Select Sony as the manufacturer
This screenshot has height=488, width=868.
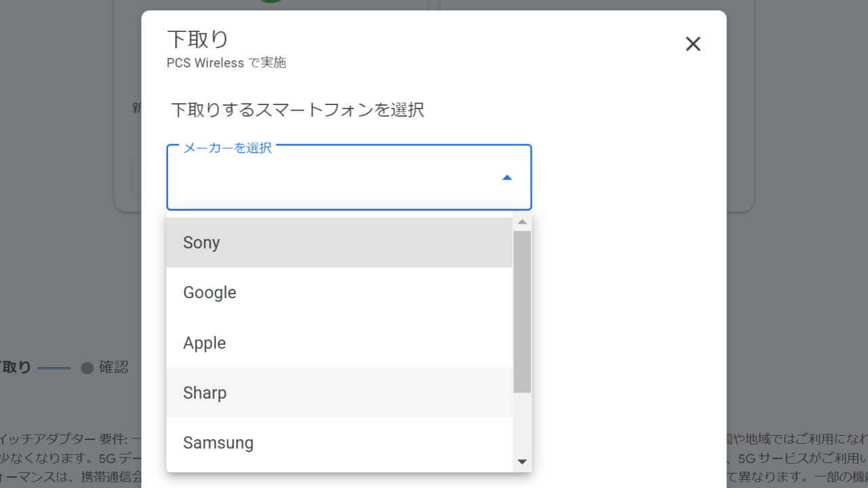201,242
